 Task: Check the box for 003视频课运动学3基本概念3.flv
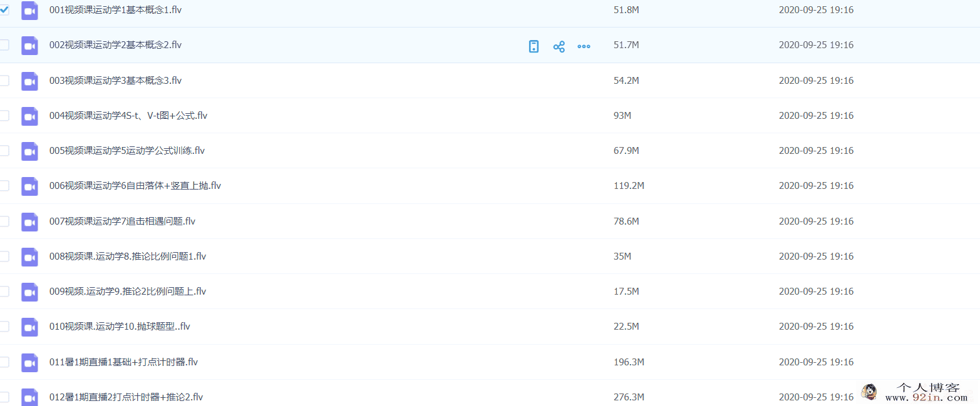(x=4, y=80)
